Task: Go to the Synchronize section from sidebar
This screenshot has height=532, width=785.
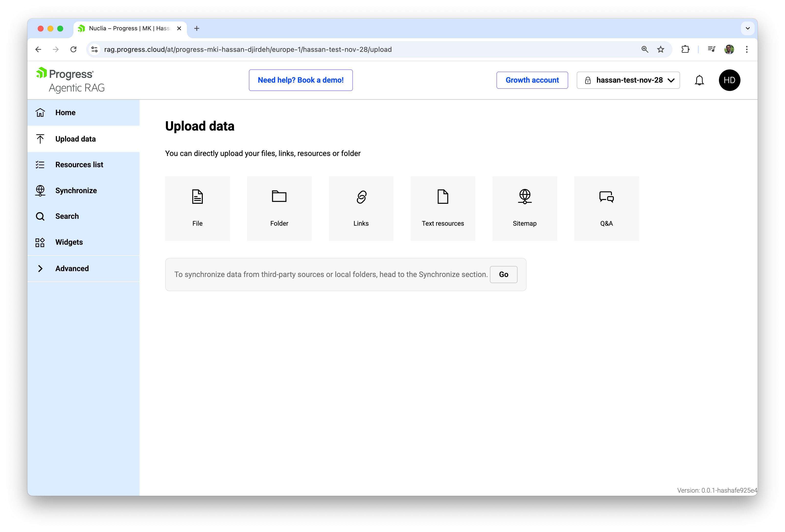Action: click(x=76, y=190)
